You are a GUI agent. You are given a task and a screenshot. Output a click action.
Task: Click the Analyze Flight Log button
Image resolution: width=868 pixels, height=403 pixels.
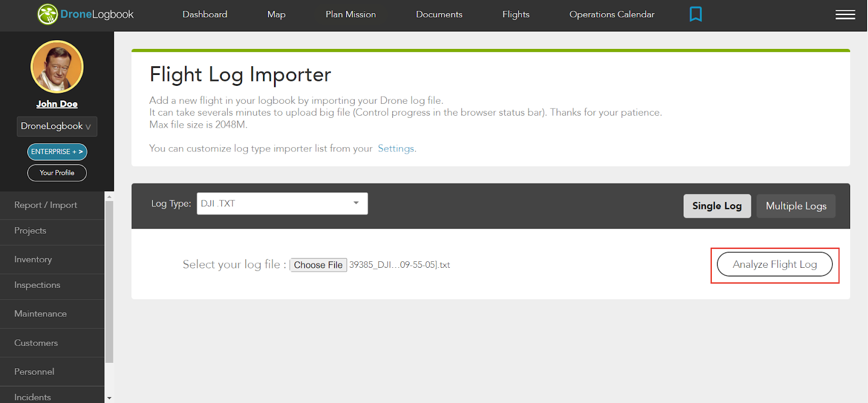[775, 265]
